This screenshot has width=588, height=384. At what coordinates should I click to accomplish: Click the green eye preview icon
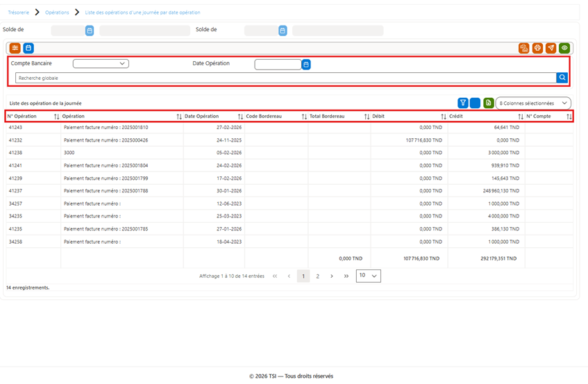click(x=564, y=48)
